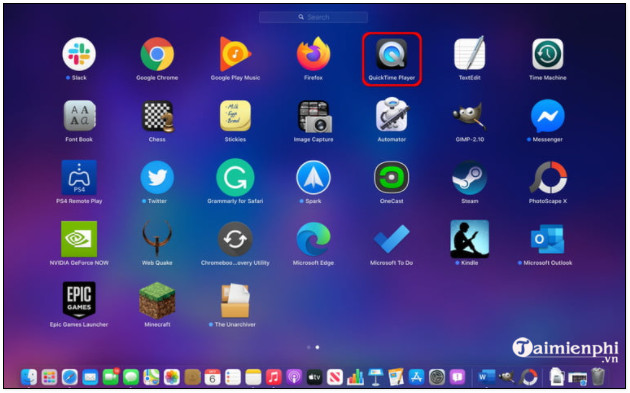The image size is (630, 393).
Task: Click the Launchpad search field
Action: click(x=313, y=17)
